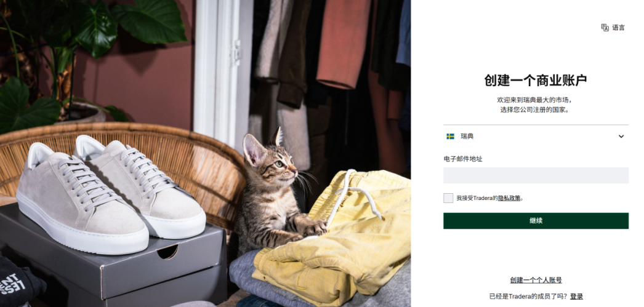Click the 电子邮件地址 field label
The image size is (644, 307).
click(463, 159)
